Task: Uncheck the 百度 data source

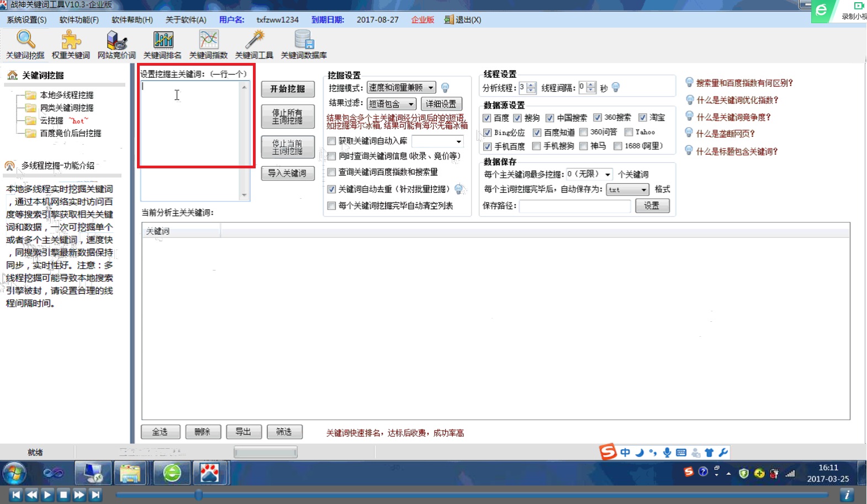Action: pyautogui.click(x=487, y=118)
